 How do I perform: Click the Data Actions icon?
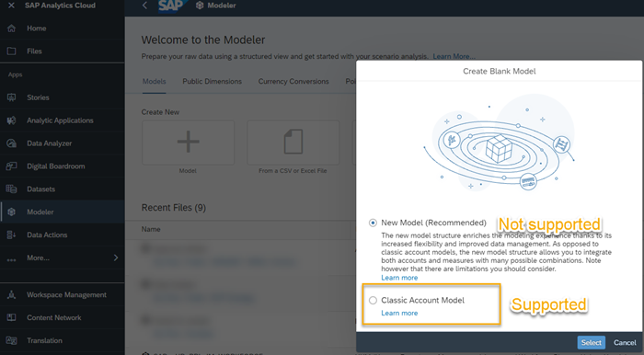pos(11,235)
